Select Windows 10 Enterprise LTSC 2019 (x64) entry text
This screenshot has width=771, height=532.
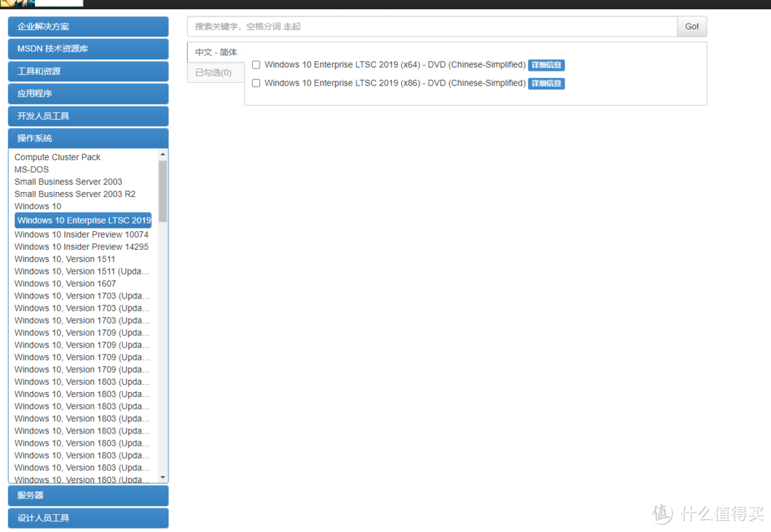point(395,65)
